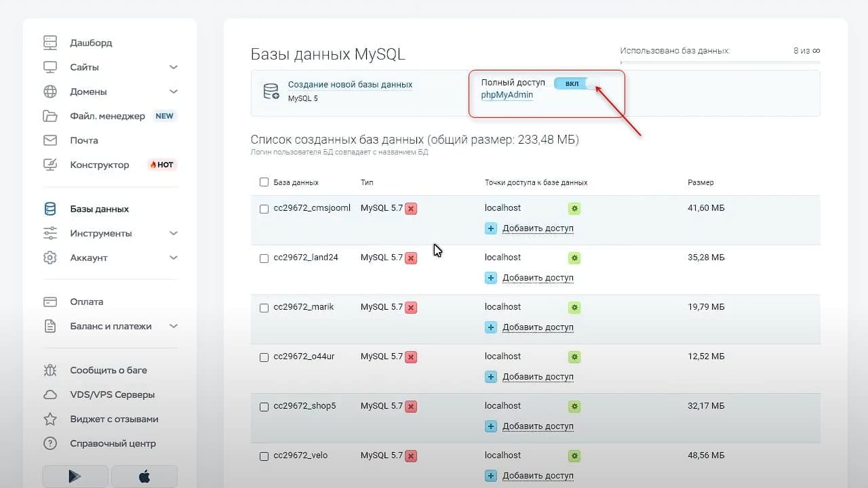Viewport: 868px width, 488px height.
Task: Click the File manager folder icon
Action: point(50,116)
